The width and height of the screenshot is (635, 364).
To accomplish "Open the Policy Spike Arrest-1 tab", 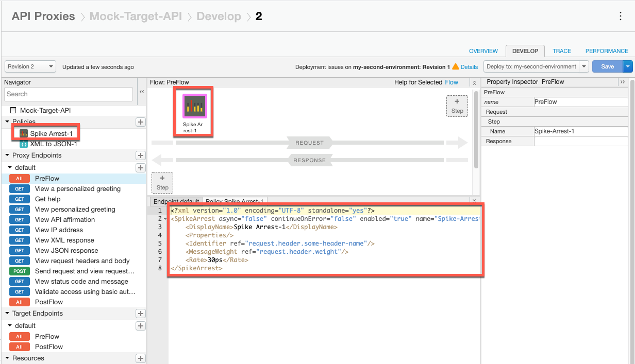I will click(x=235, y=201).
